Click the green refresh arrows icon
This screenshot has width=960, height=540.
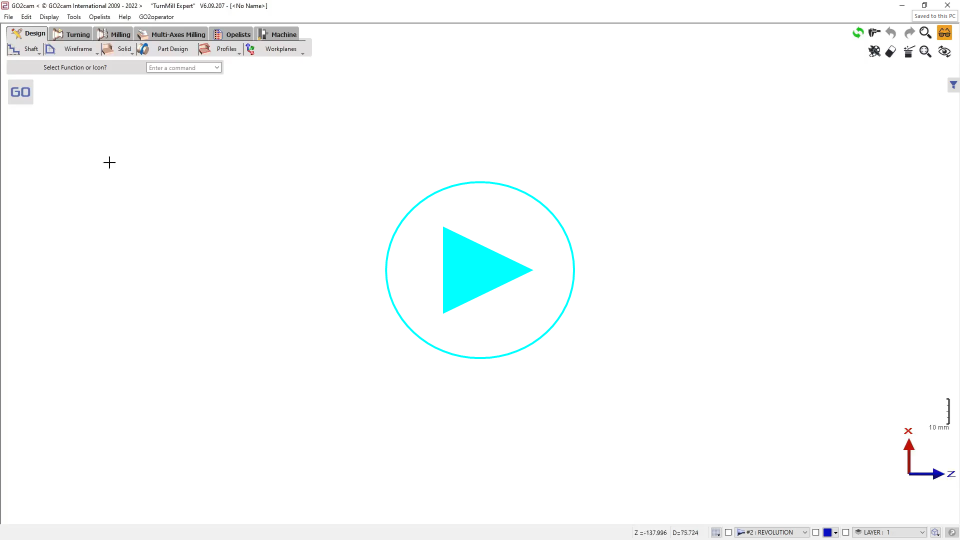coord(857,33)
